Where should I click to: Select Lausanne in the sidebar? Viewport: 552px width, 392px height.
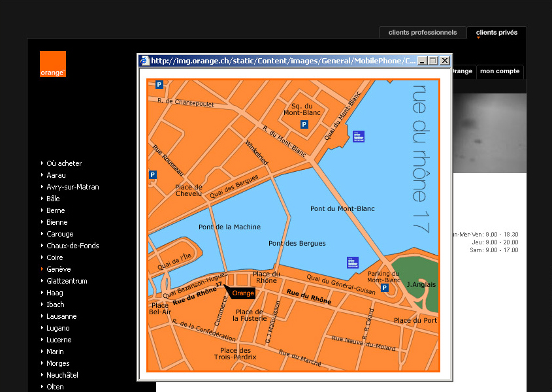click(x=61, y=316)
